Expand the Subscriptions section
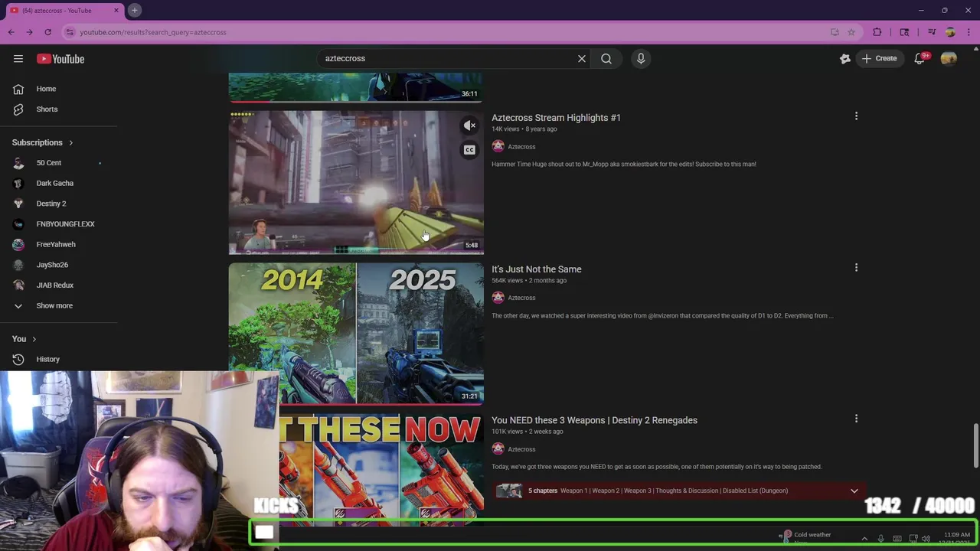 (x=43, y=142)
